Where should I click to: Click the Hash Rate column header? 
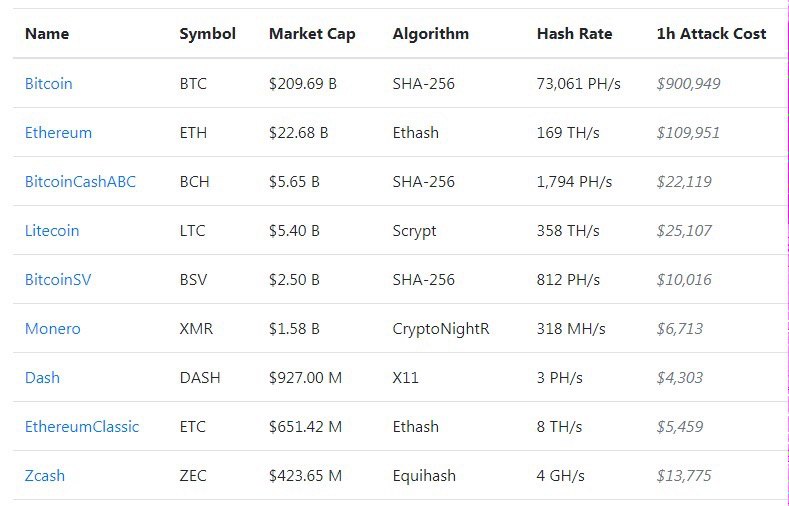point(574,34)
